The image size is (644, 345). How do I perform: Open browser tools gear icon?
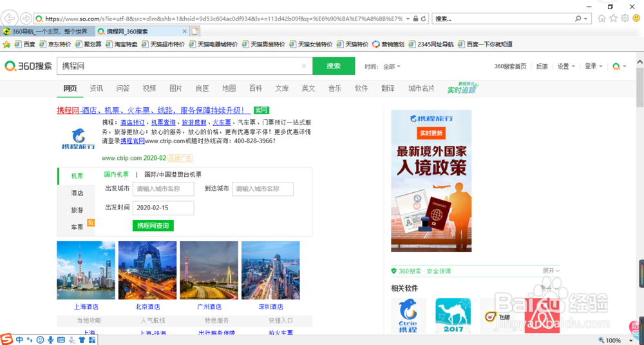point(625,19)
